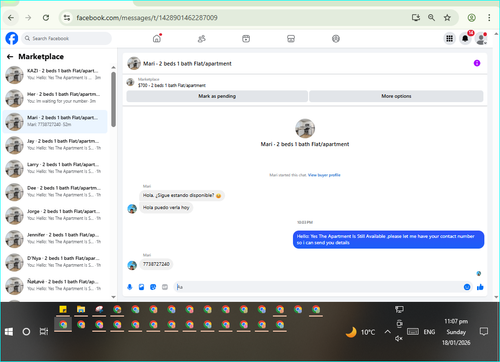Toggle the muted volume icon in tray
Image resolution: width=500 pixels, height=362 pixels.
[399, 339]
